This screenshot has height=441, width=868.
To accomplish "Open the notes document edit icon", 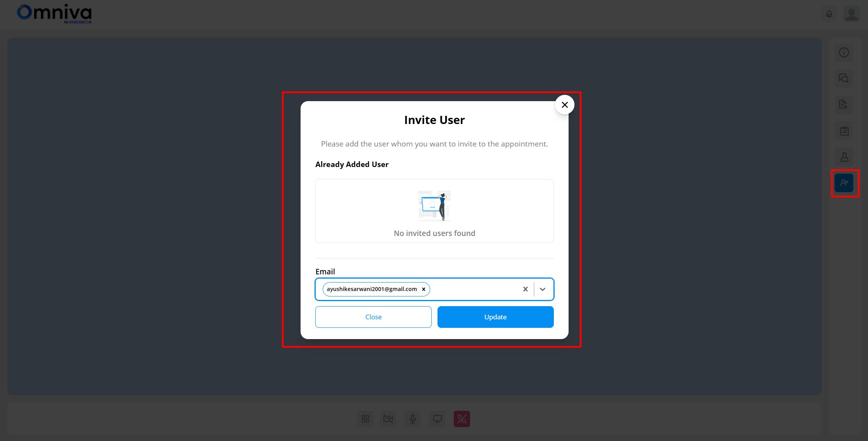I will point(844,105).
